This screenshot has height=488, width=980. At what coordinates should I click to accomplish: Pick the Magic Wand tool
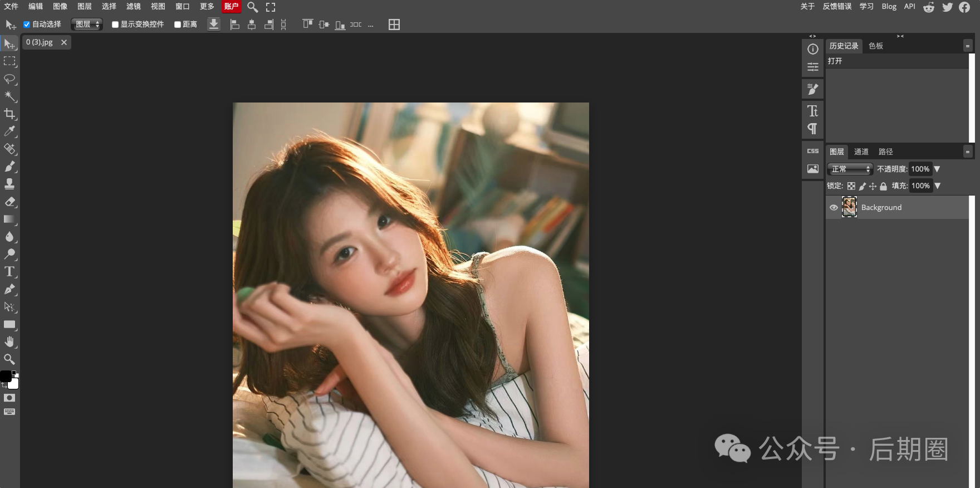pos(9,96)
